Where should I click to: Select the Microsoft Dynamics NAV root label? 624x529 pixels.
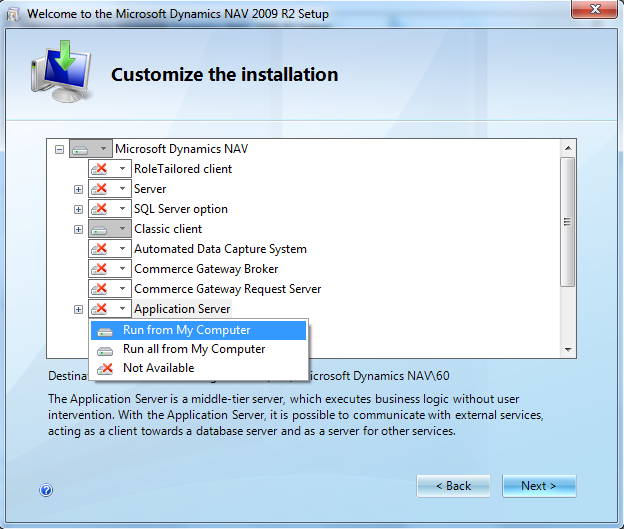click(181, 149)
